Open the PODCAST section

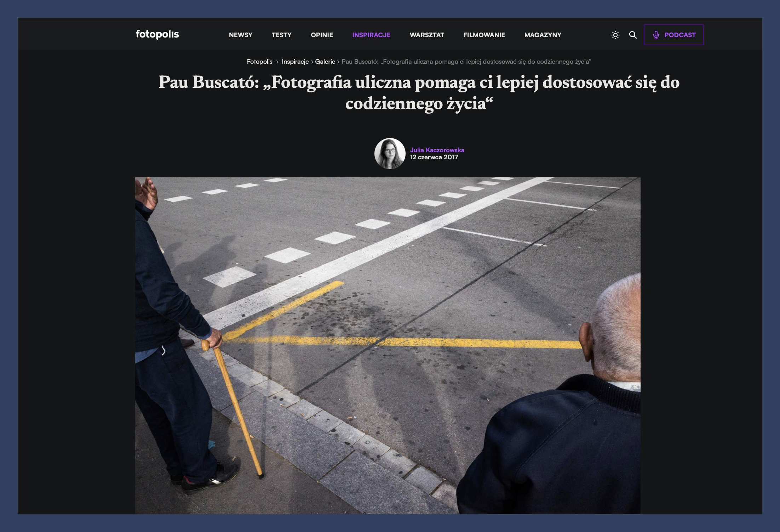(x=679, y=35)
